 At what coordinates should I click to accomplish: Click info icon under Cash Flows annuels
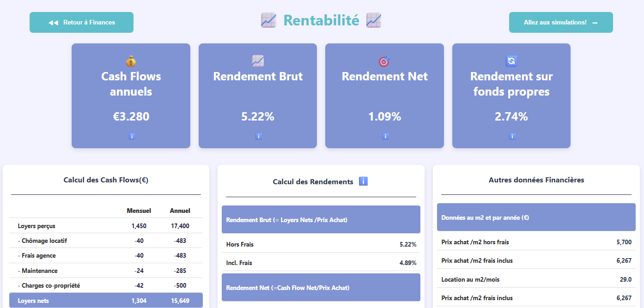[132, 136]
